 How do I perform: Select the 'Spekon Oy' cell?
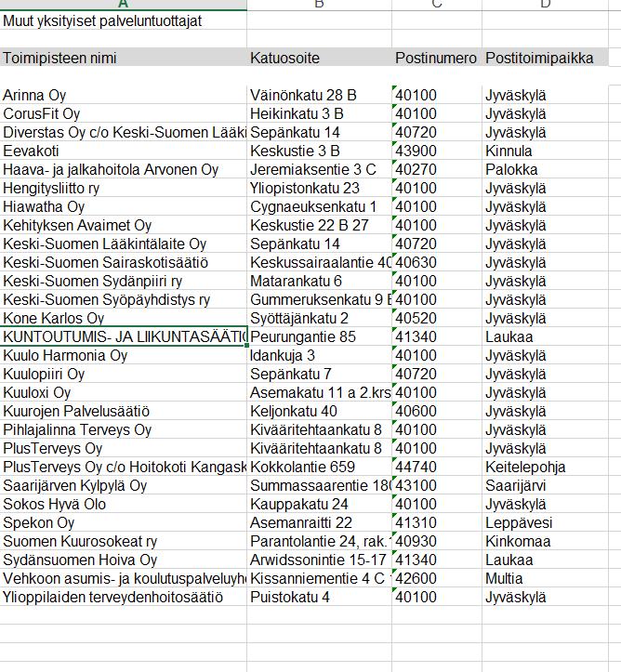124,522
